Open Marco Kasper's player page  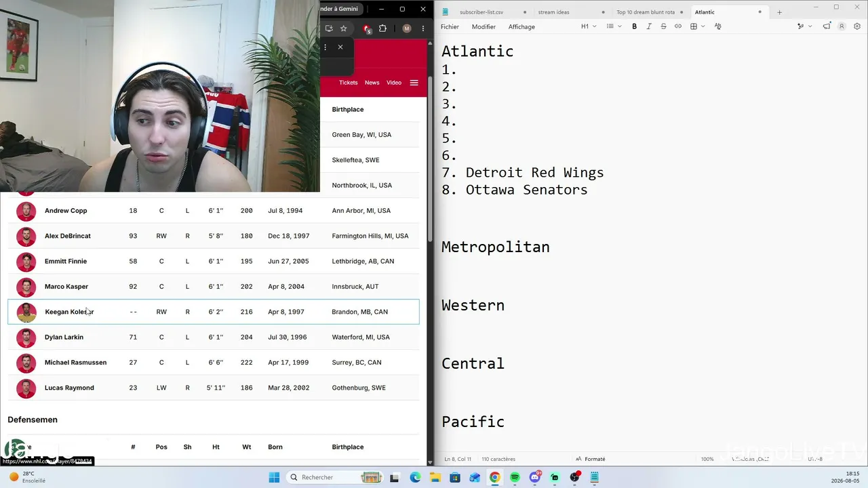66,287
